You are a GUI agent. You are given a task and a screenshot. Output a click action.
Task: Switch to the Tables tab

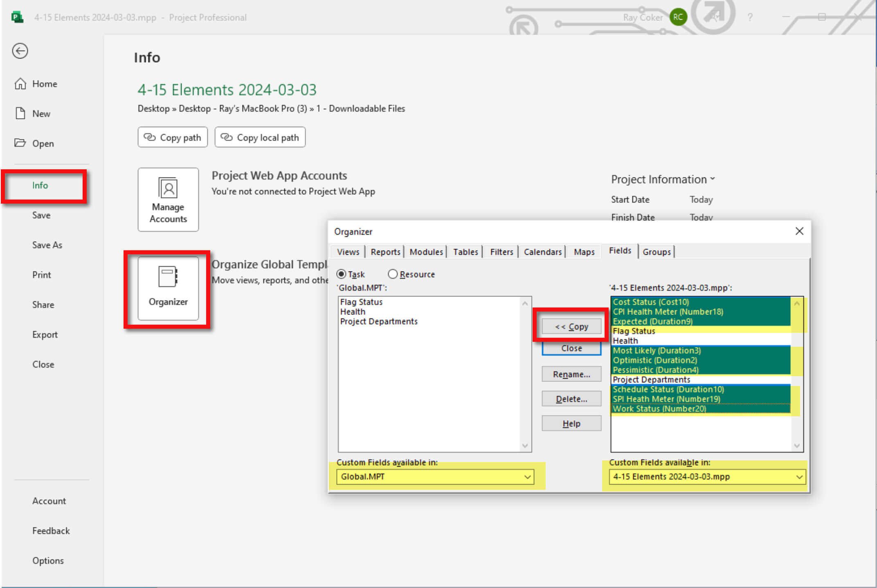[x=465, y=252]
